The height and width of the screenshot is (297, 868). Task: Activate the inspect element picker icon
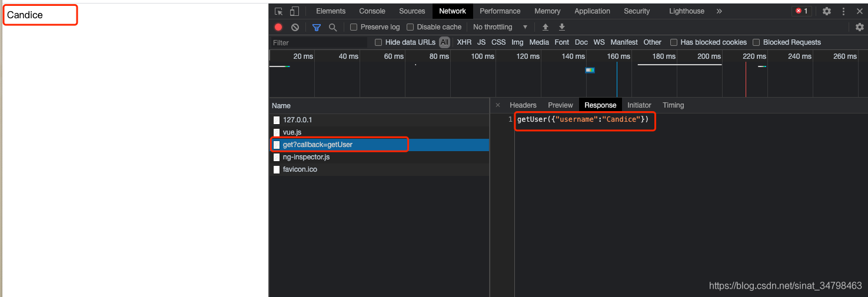click(279, 11)
